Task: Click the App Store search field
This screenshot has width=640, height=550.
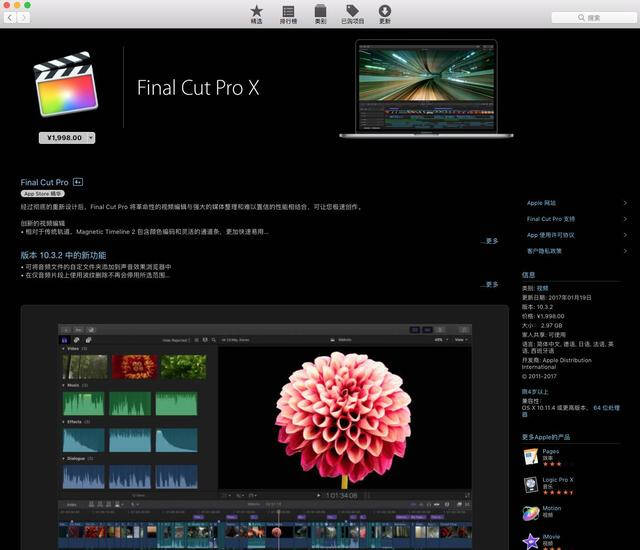Action: pos(593,18)
